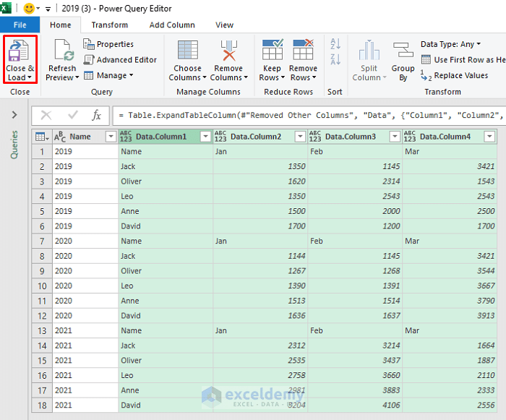Click the Choose Columns icon

point(187,51)
